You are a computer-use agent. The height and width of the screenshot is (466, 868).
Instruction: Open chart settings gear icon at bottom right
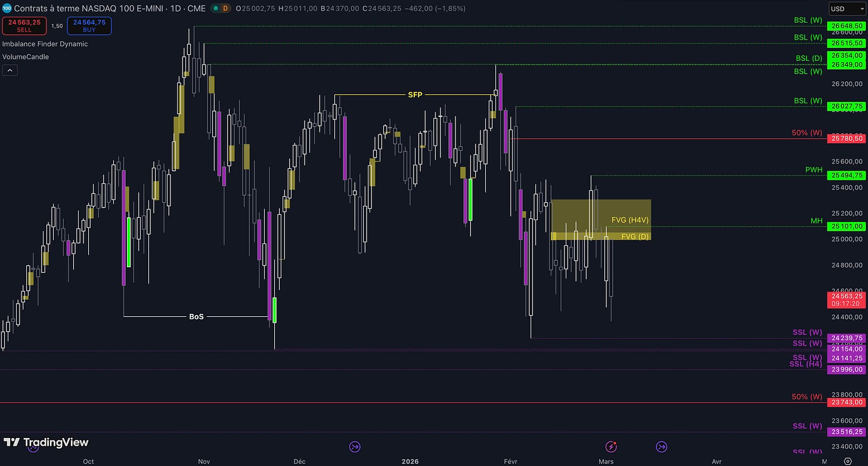pos(848,461)
